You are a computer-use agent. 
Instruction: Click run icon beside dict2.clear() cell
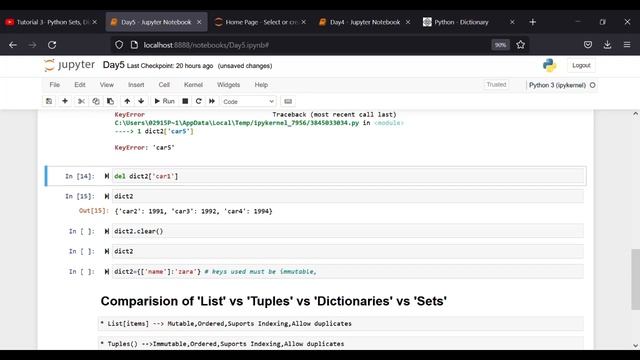[107, 231]
